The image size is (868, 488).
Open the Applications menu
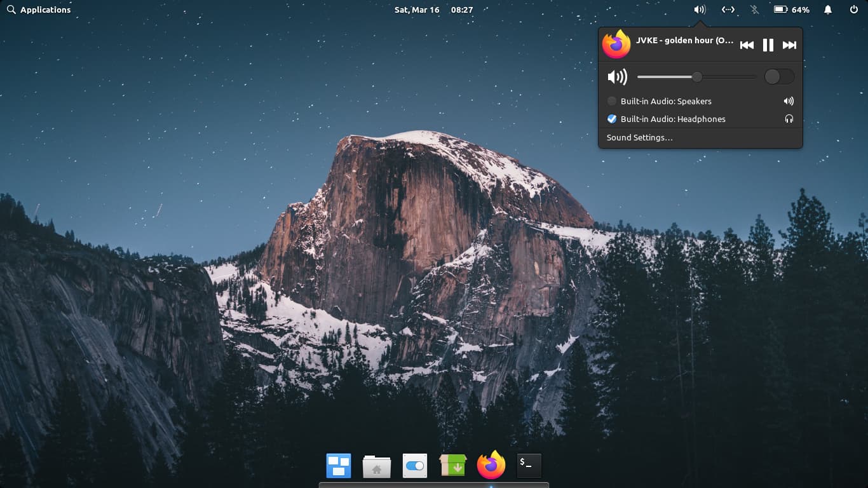(x=38, y=10)
